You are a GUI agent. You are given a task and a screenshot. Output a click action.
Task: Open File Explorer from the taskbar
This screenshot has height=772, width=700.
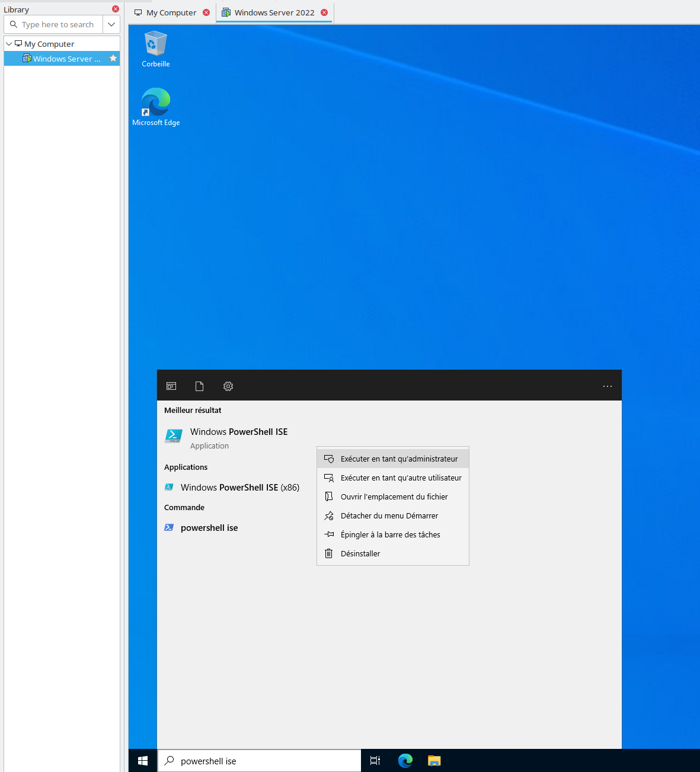pos(434,761)
